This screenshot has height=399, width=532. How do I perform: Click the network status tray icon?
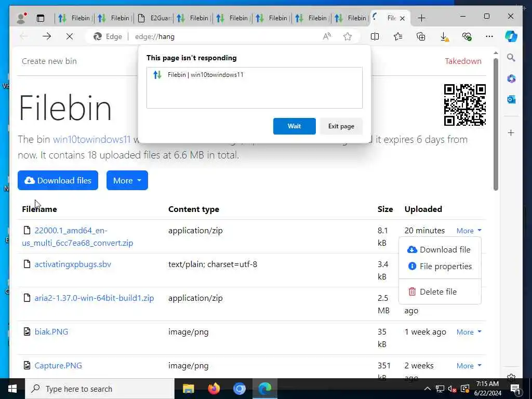pyautogui.click(x=440, y=389)
